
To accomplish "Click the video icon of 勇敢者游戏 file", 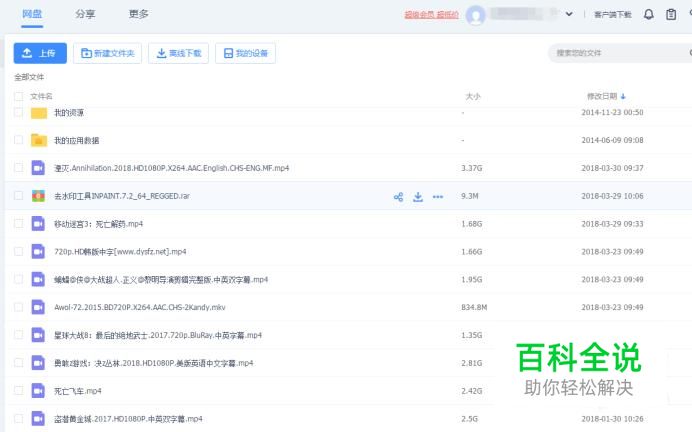I will 38,363.
